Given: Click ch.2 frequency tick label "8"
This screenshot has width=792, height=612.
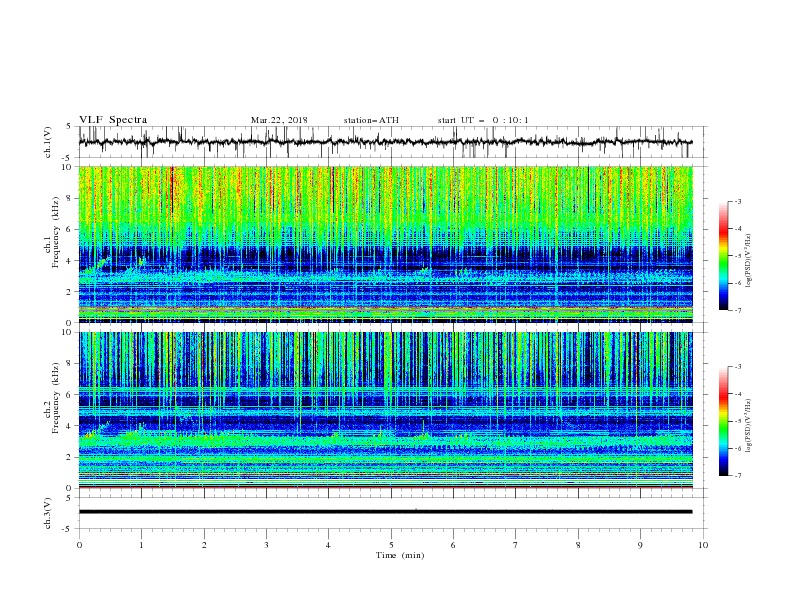Looking at the screenshot, I should tap(69, 364).
